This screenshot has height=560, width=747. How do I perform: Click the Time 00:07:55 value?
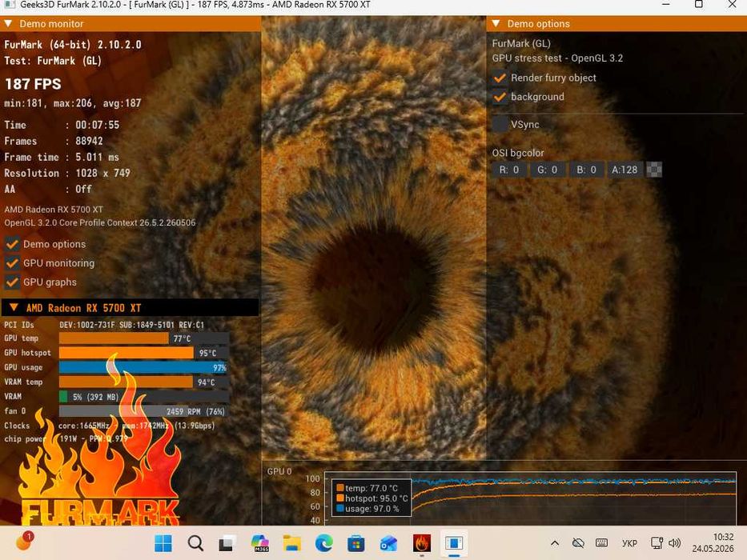tap(97, 125)
